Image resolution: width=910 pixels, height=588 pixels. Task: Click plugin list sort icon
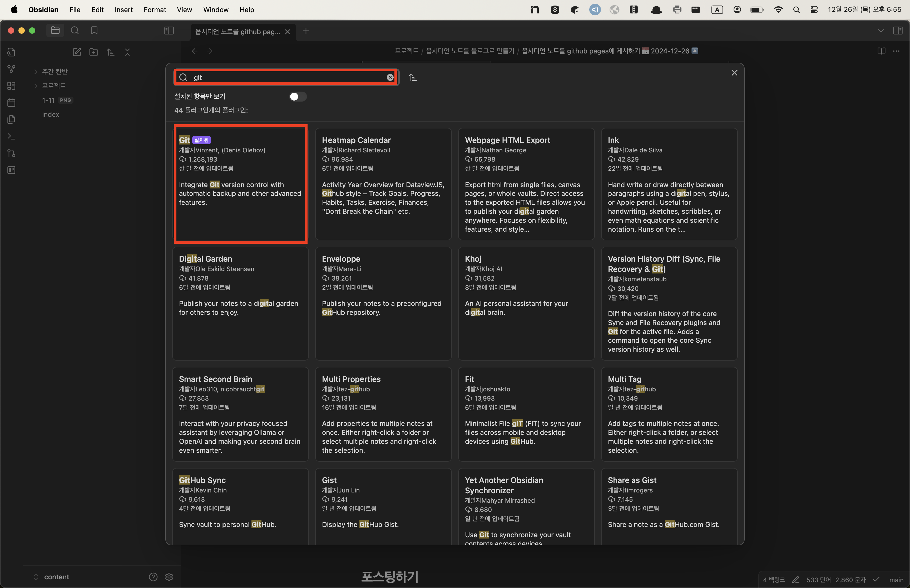click(413, 78)
